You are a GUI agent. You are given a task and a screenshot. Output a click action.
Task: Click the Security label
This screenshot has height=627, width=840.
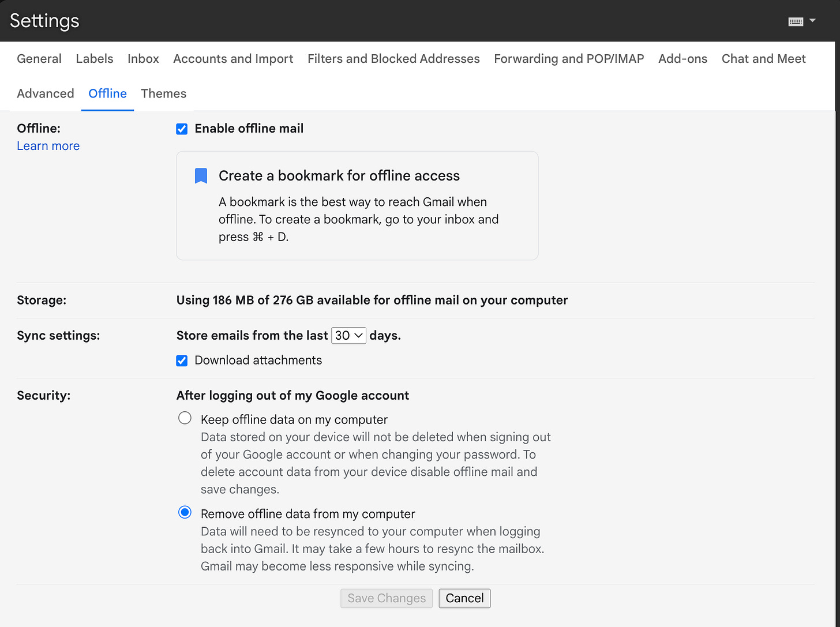tap(44, 396)
